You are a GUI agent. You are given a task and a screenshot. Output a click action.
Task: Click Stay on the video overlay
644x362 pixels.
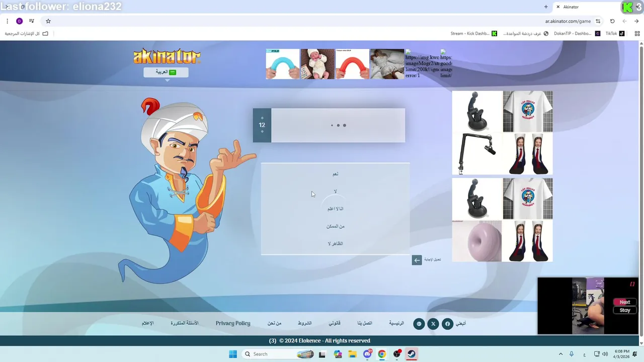coord(624,310)
